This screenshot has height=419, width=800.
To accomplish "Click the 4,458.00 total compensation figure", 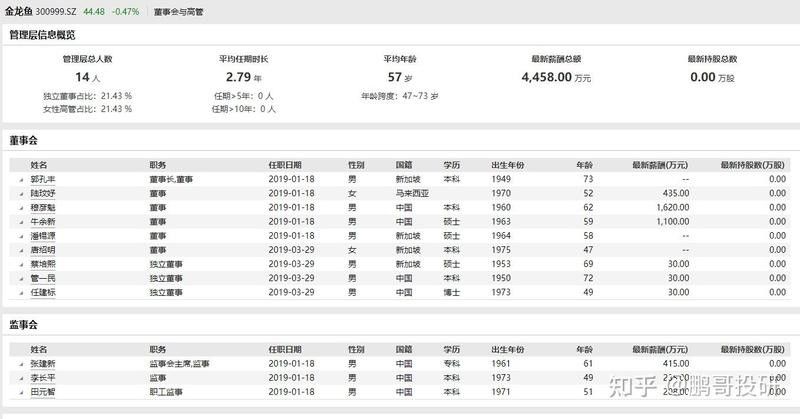I will pyautogui.click(x=550, y=76).
